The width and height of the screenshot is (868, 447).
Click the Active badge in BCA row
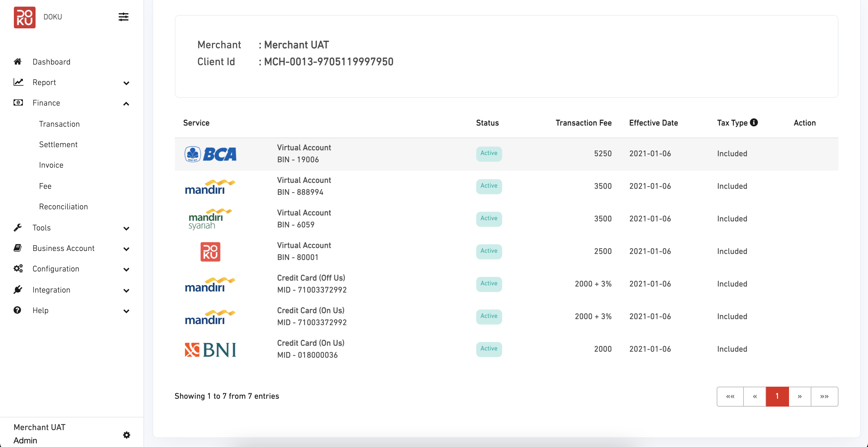point(489,154)
